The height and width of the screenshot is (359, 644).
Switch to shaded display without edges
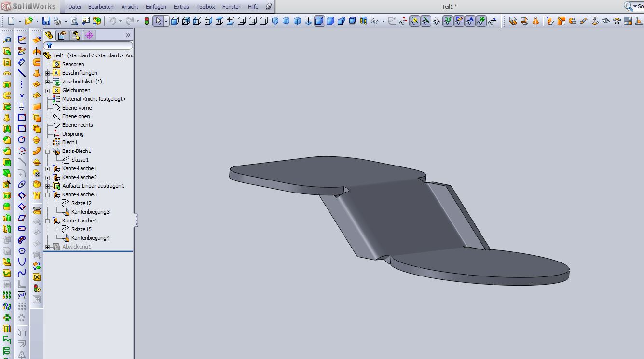click(x=330, y=21)
